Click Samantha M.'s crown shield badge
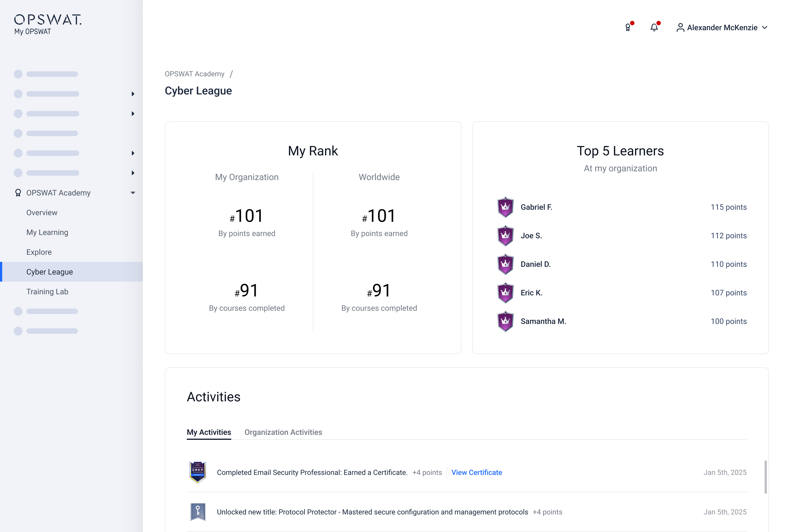Viewport: 791px width, 532px height. coord(505,321)
